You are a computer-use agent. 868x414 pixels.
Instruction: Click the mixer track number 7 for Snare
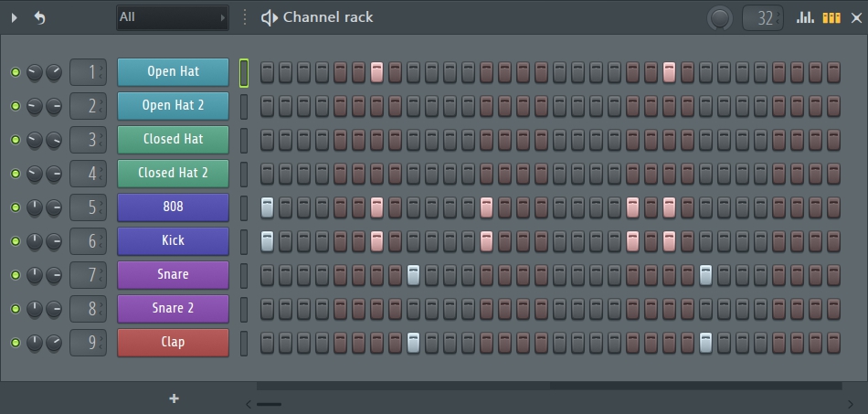click(x=88, y=274)
